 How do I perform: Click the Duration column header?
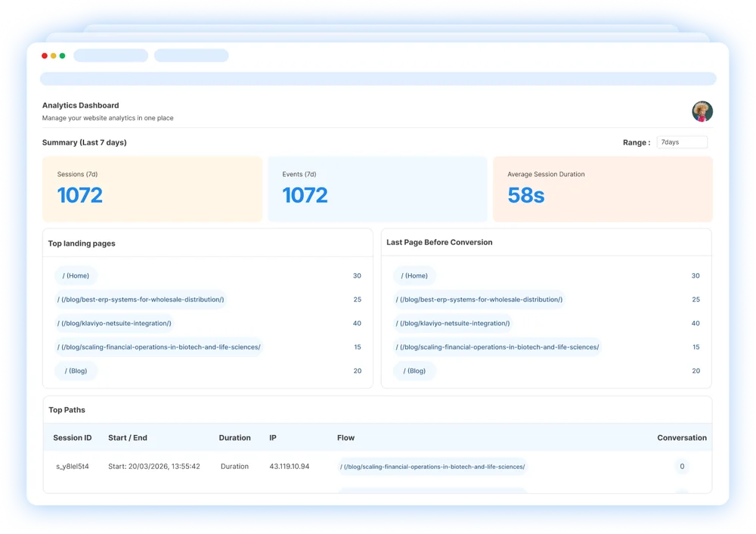pos(235,438)
